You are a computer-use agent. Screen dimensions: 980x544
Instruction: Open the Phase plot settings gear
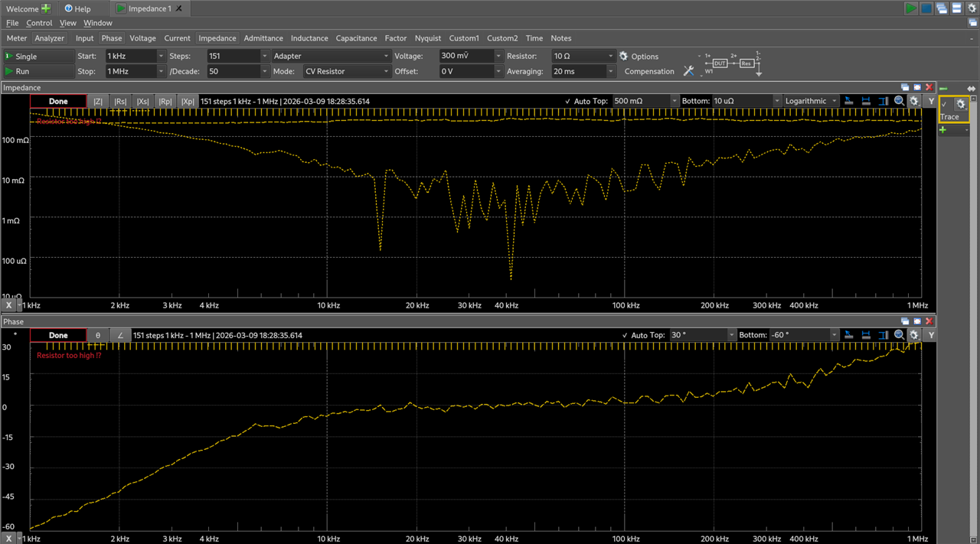(914, 335)
